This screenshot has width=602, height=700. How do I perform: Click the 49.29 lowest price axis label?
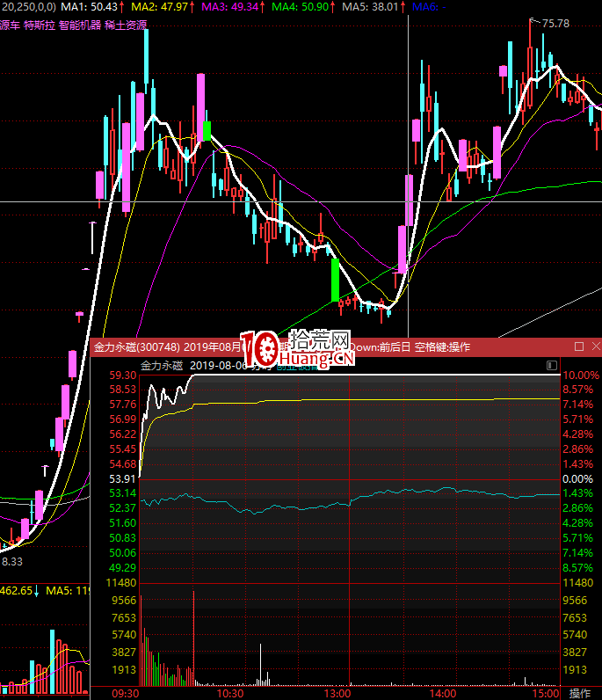coord(123,568)
